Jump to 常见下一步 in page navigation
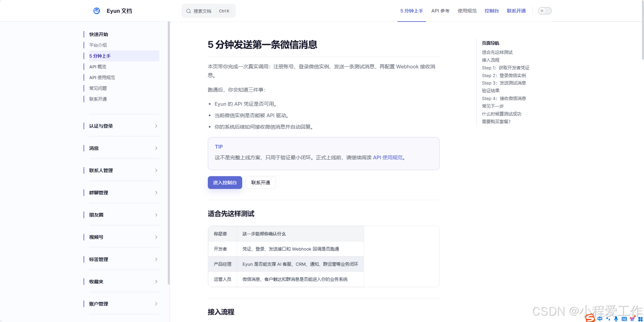The width and height of the screenshot is (644, 322). pyautogui.click(x=493, y=106)
